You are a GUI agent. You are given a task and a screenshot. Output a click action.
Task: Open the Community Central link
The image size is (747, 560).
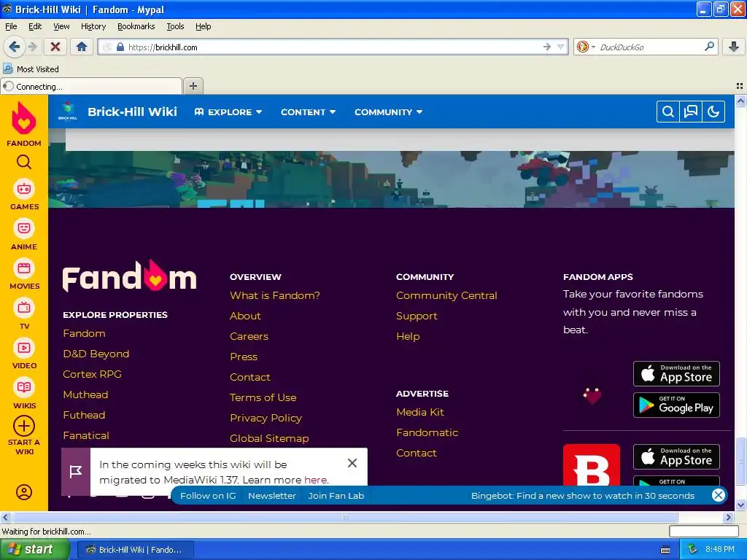coord(446,295)
